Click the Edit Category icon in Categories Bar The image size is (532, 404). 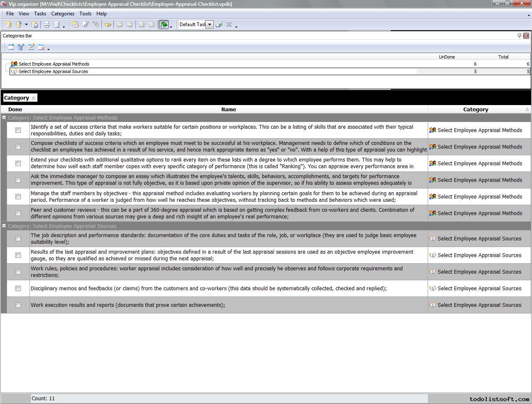click(31, 47)
